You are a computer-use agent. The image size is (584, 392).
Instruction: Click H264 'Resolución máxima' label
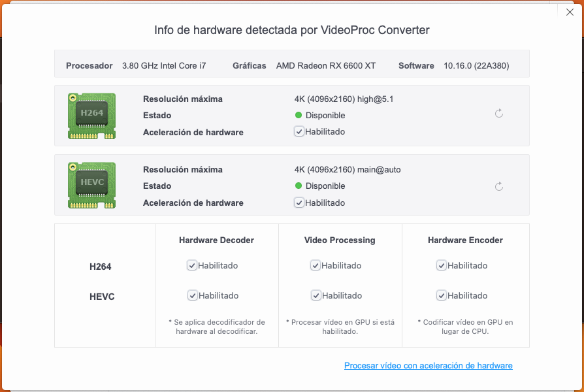[182, 99]
